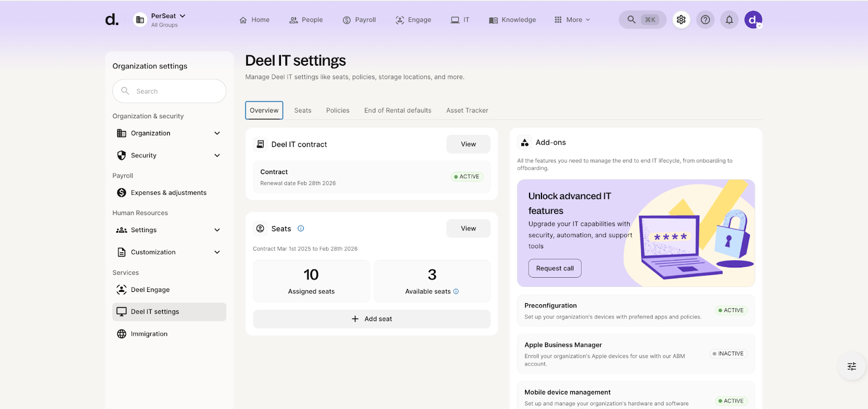The width and height of the screenshot is (868, 409).
Task: Open the IT navigation item
Action: click(459, 20)
